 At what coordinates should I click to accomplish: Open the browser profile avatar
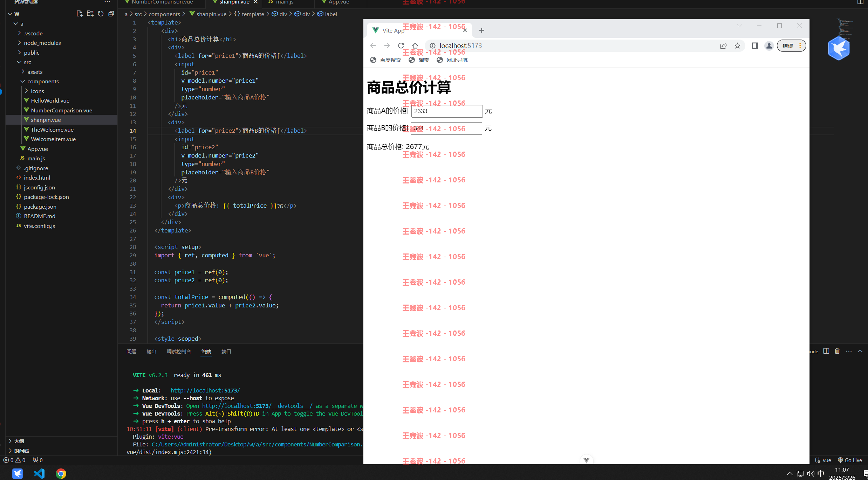click(x=769, y=46)
